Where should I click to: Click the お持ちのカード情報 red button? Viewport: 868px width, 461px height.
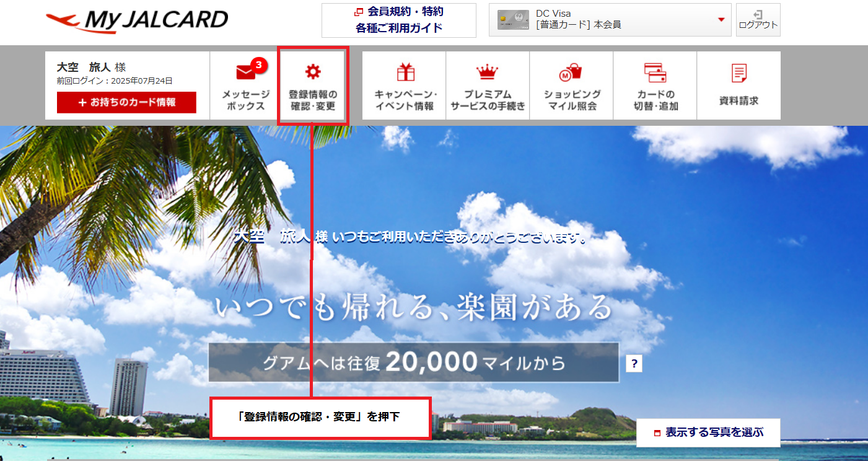126,103
